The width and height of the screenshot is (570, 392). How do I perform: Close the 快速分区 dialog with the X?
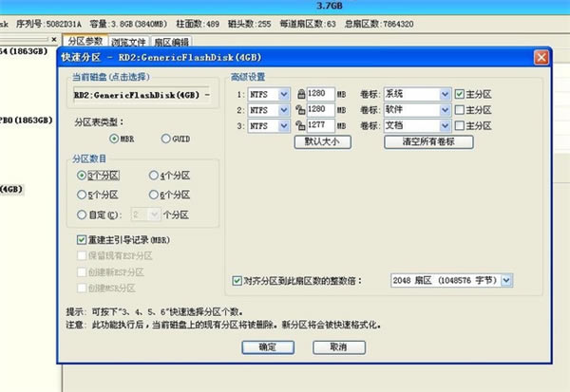pos(541,56)
